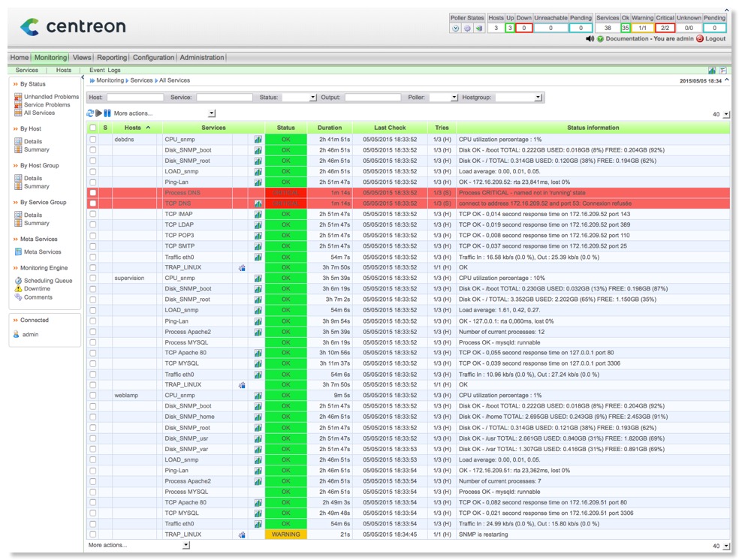Toggle the select-all checkbox in table header
Image resolution: width=739 pixels, height=560 pixels.
click(x=93, y=128)
